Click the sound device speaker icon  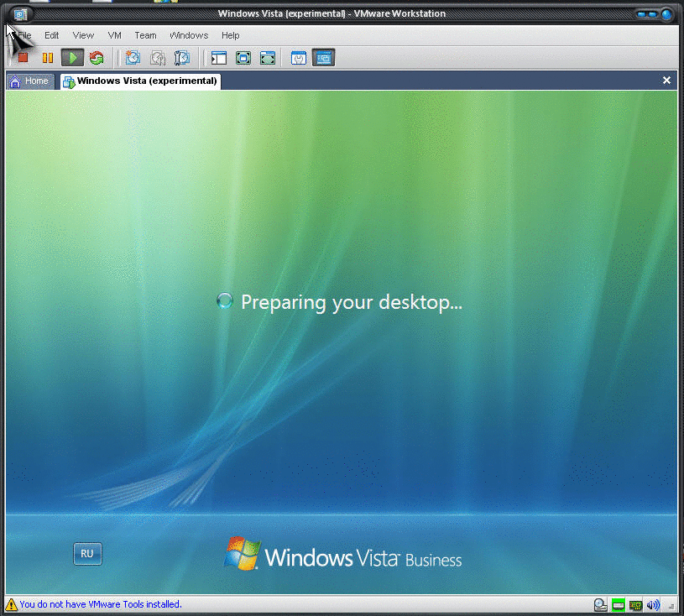coord(653,604)
